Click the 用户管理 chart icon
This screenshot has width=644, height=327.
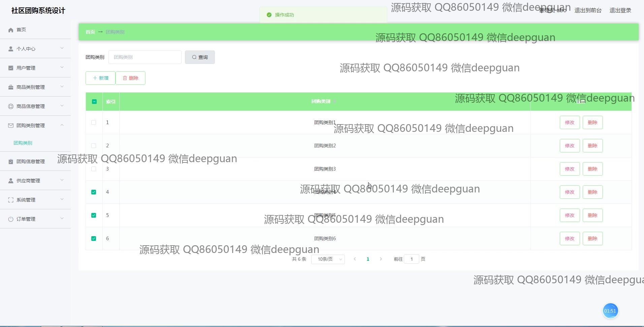[11, 68]
